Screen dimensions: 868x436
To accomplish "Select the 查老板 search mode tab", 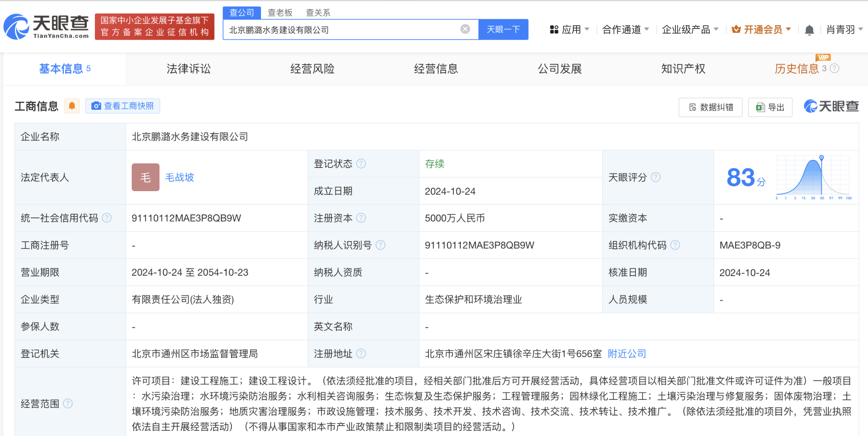I will [x=280, y=13].
